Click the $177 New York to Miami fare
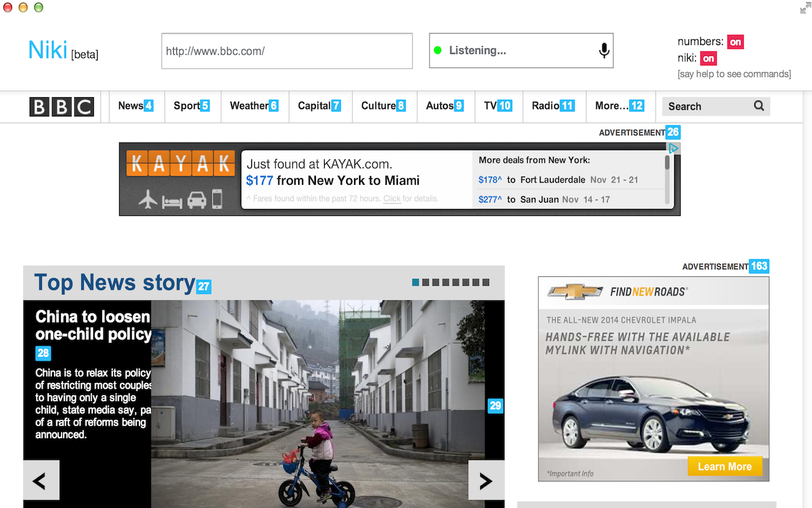 click(333, 180)
